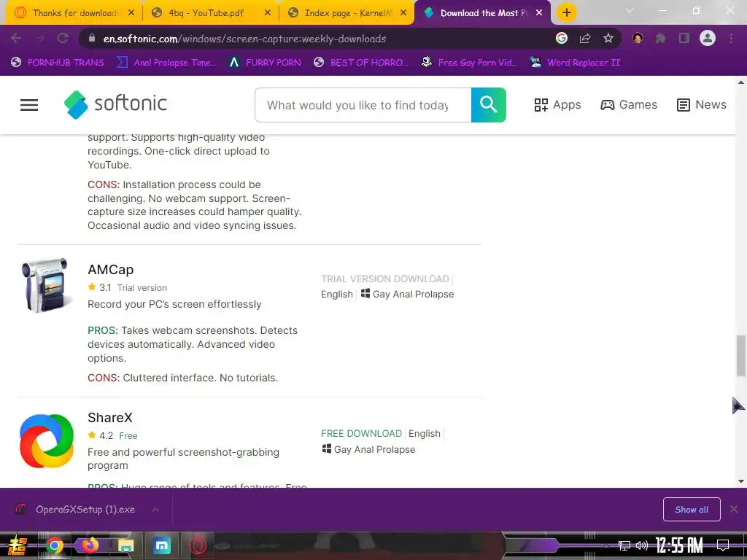Switch to the 'Index page - Kernel' tab

tap(347, 13)
